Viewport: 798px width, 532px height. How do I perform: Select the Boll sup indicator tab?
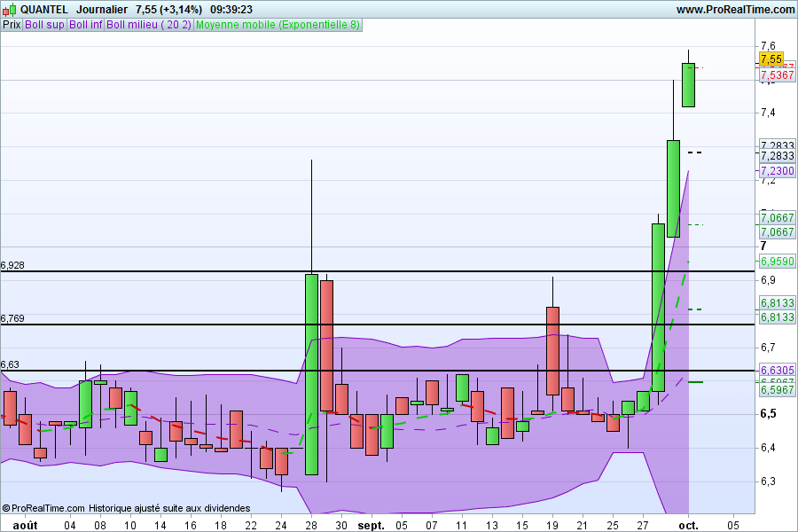click(45, 25)
